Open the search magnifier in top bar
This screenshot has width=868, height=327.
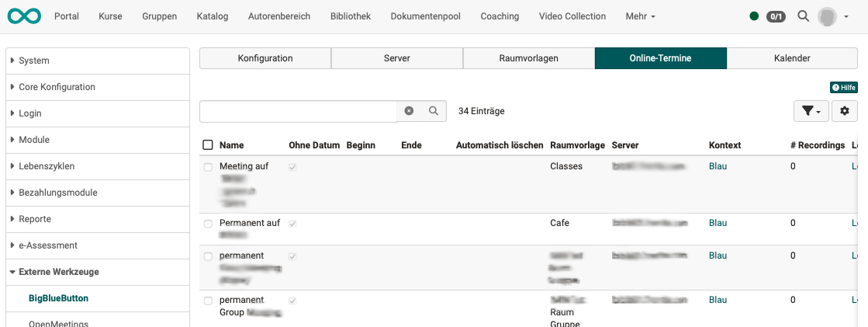(804, 16)
